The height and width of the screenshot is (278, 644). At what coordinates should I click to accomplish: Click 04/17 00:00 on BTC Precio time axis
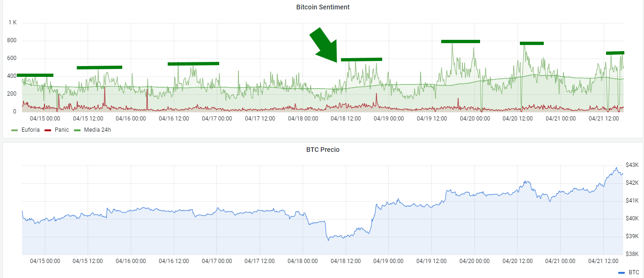coord(217,261)
